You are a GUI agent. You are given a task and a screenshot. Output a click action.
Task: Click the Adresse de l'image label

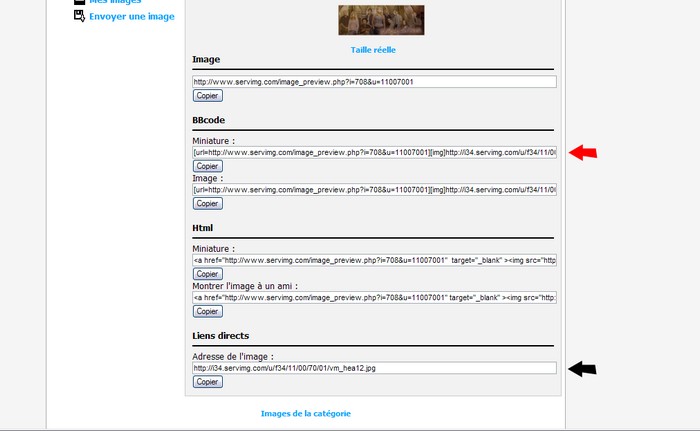pos(233,356)
